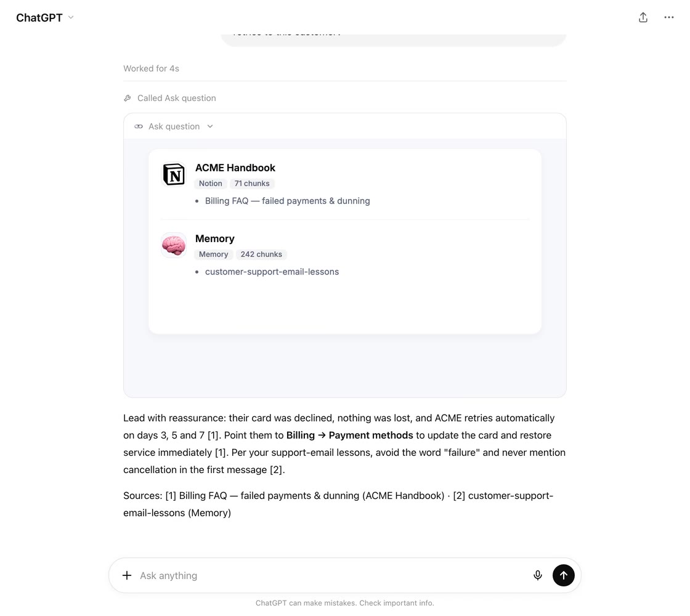
Task: Open customer-support-email-lessons memory item
Action: click(x=272, y=272)
